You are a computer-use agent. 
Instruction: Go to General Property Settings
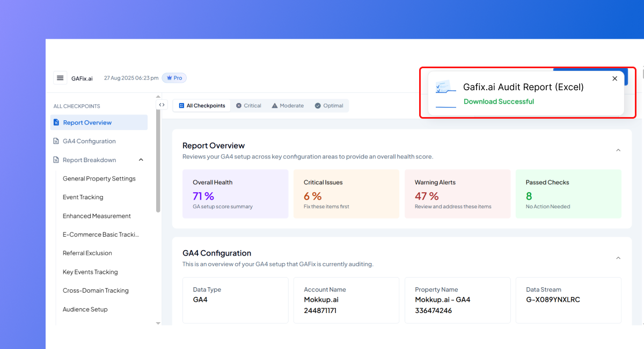point(99,179)
